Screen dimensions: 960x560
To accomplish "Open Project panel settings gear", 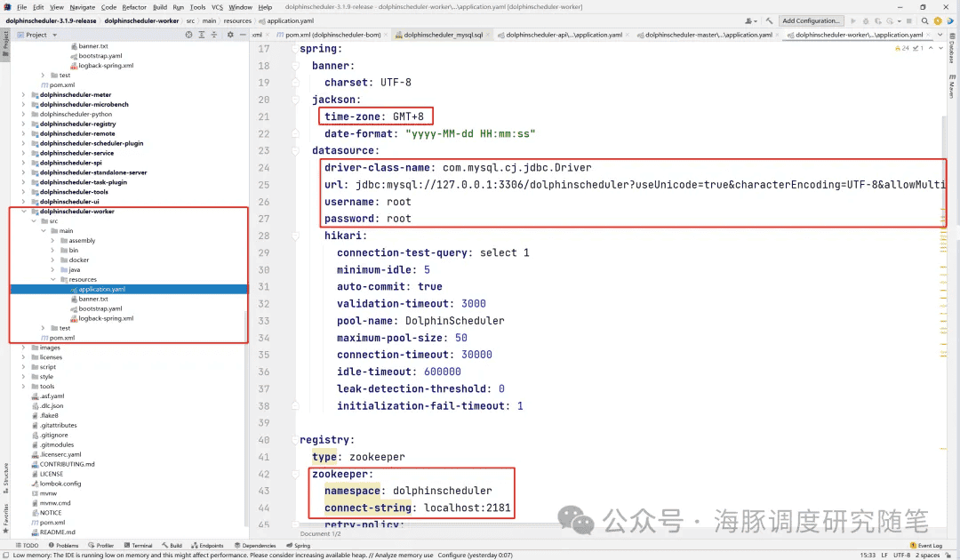I will [x=230, y=35].
